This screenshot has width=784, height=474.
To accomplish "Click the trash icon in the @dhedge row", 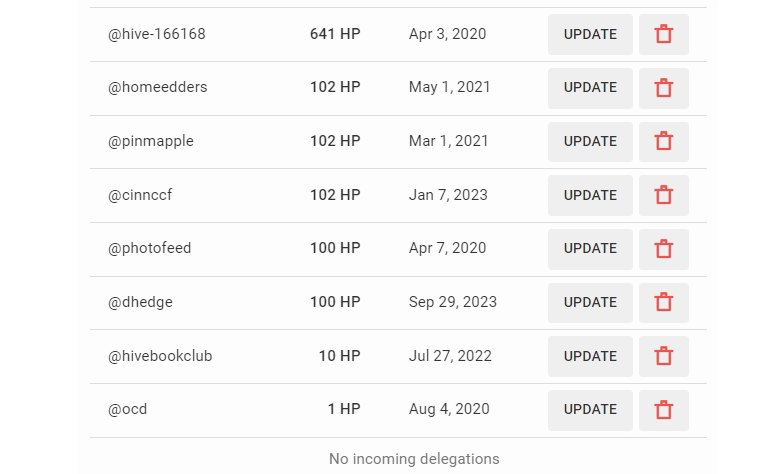I will coord(664,302).
